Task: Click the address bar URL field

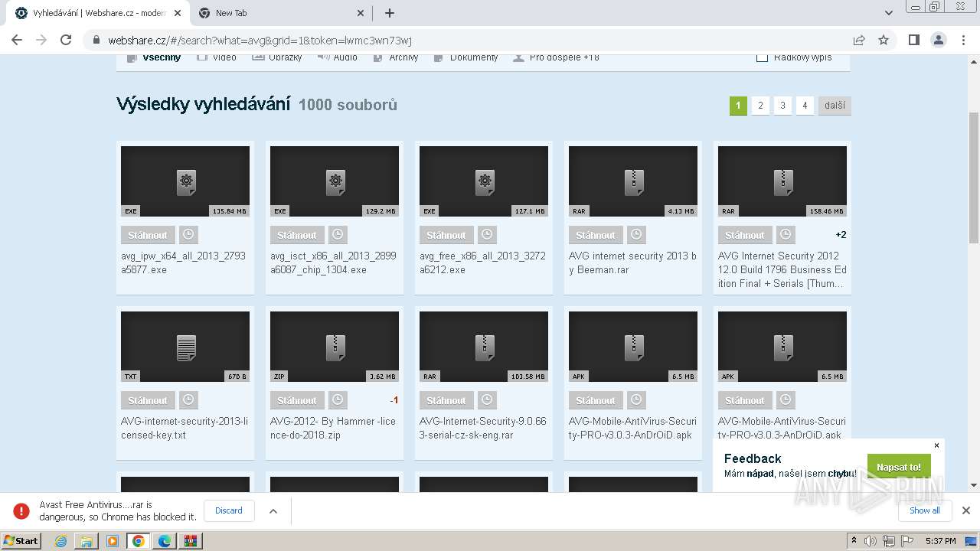Action: 475,40
